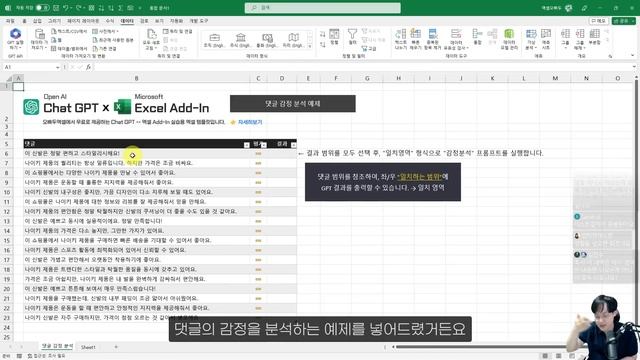
Task: Select all cells via corner triangle
Action: 9,78
